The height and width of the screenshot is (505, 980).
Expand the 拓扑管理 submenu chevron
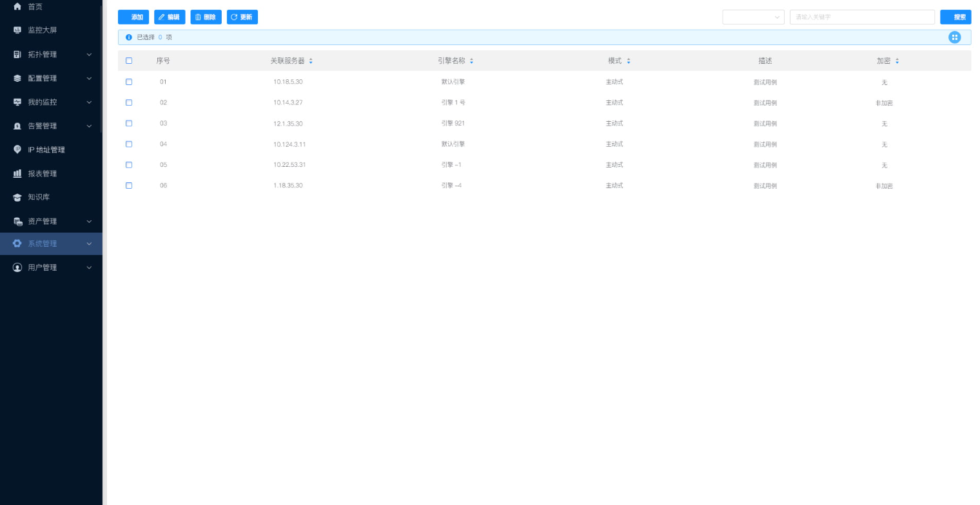coord(89,55)
